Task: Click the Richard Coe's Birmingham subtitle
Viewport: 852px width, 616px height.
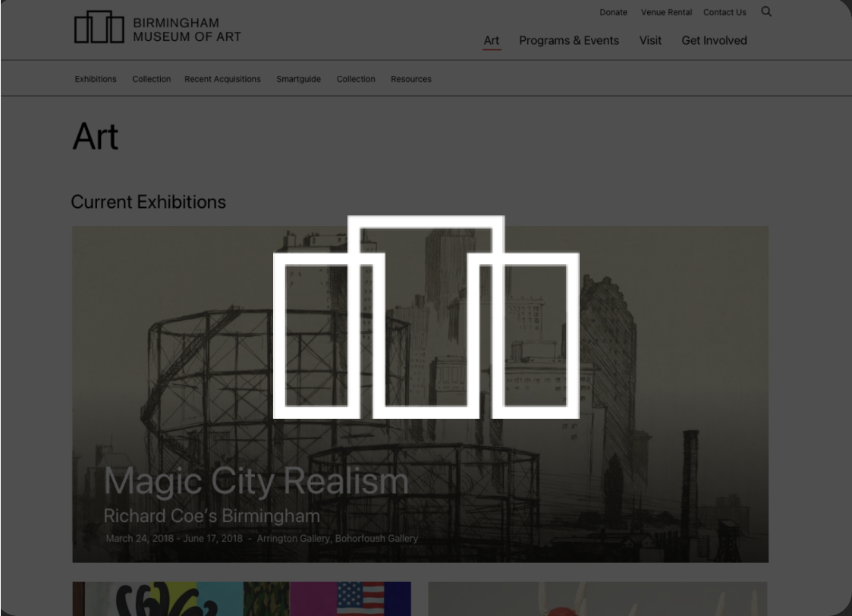Action: click(x=212, y=516)
